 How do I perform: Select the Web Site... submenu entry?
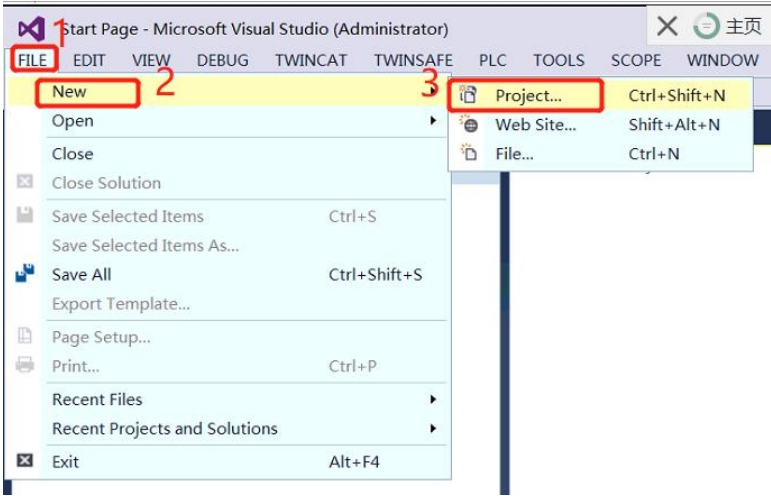pos(535,125)
